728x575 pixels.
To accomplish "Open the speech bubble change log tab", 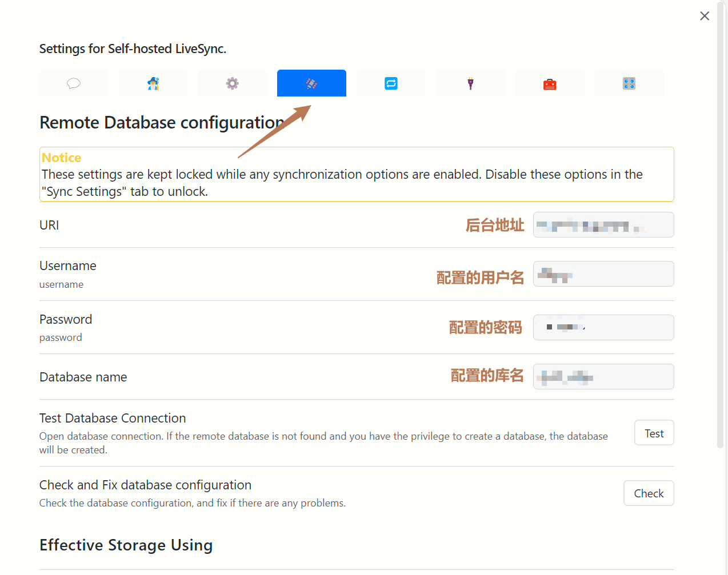I will [x=74, y=83].
